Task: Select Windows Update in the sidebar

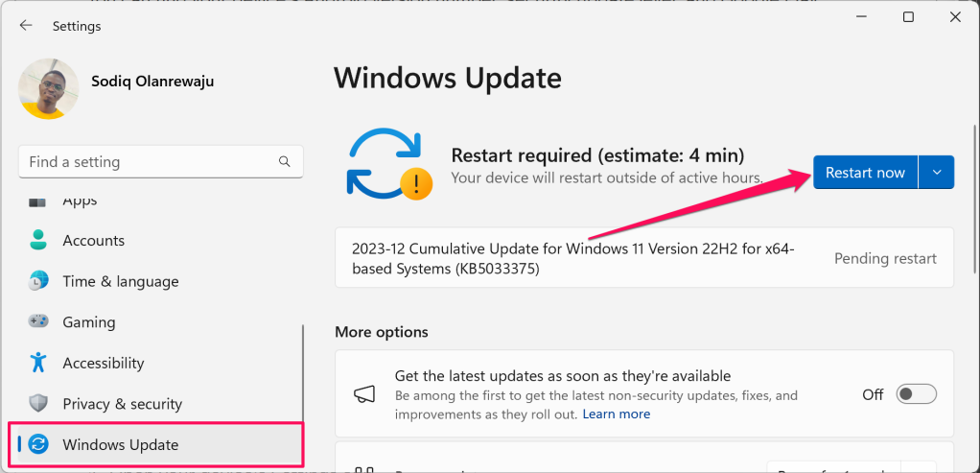Action: point(120,444)
